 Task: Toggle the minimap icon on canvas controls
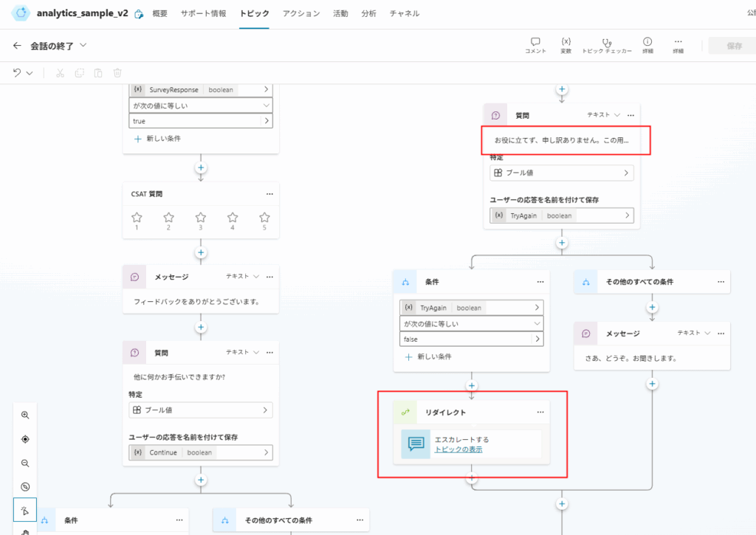pos(25,487)
